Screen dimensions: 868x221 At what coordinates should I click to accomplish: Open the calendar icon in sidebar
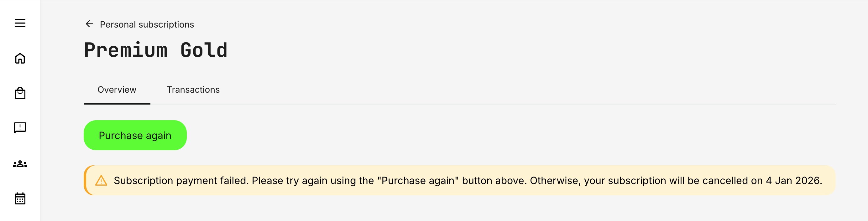20,198
